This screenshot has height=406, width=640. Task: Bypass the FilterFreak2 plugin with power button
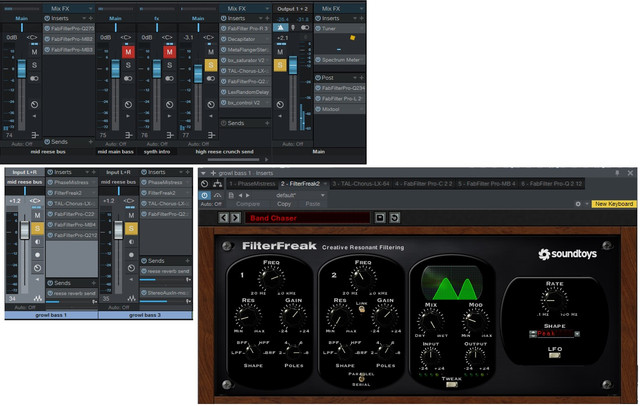click(x=204, y=195)
